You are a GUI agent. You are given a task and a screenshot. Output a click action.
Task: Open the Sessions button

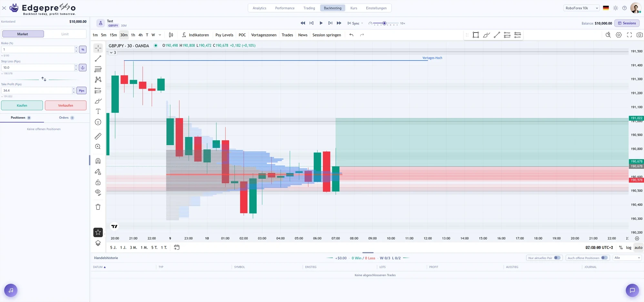(627, 23)
